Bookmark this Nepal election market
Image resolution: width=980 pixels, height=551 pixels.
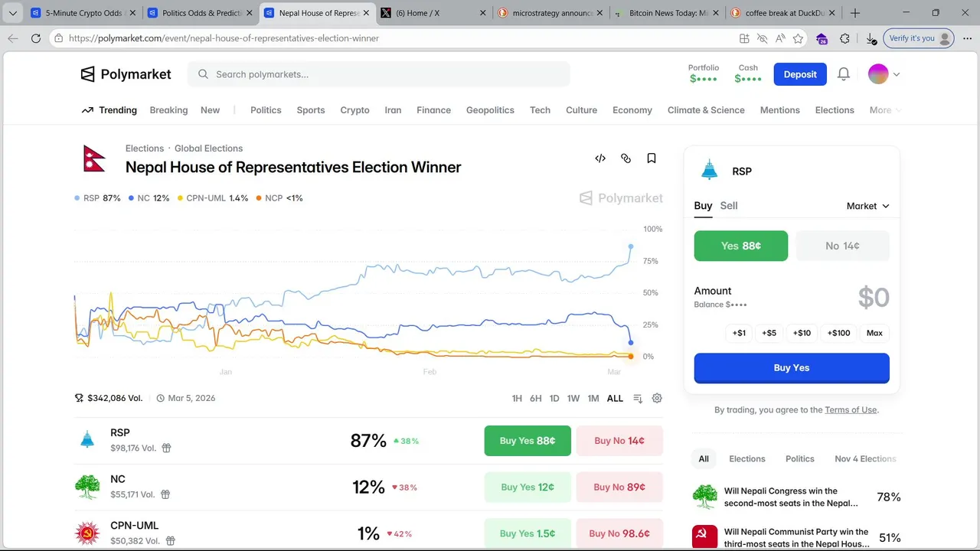(652, 158)
